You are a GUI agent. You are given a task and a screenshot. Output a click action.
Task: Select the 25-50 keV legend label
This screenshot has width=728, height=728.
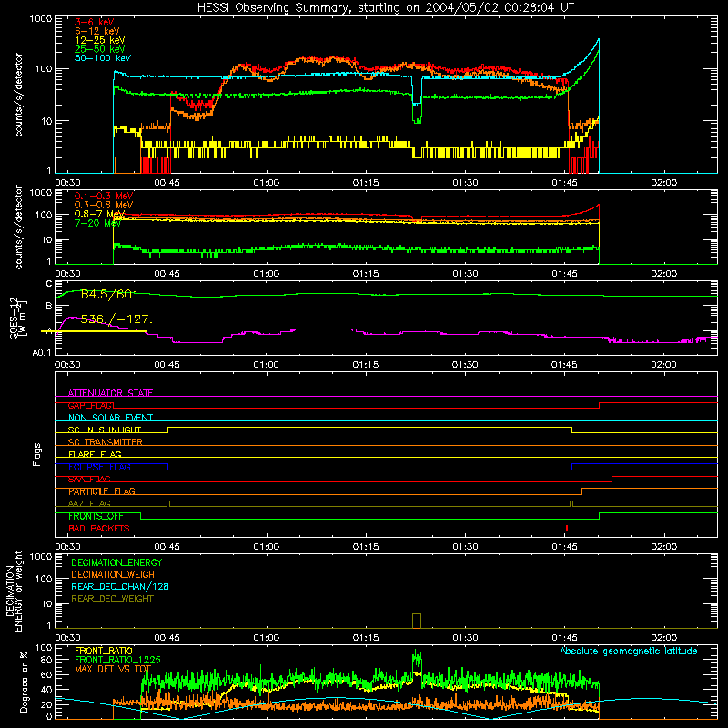(x=100, y=49)
